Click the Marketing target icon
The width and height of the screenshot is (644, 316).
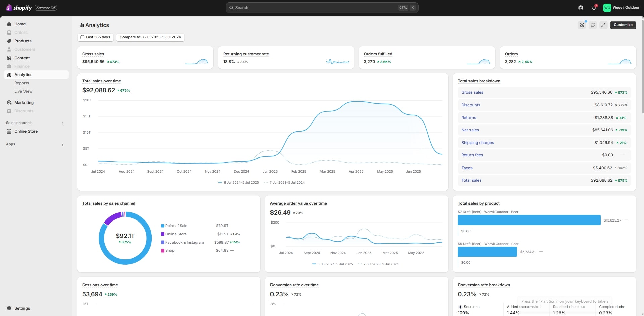click(x=9, y=103)
